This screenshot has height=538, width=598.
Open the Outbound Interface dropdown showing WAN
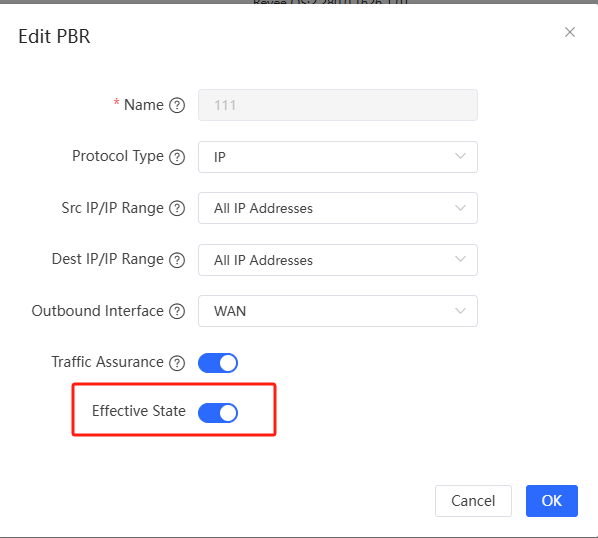coord(338,311)
